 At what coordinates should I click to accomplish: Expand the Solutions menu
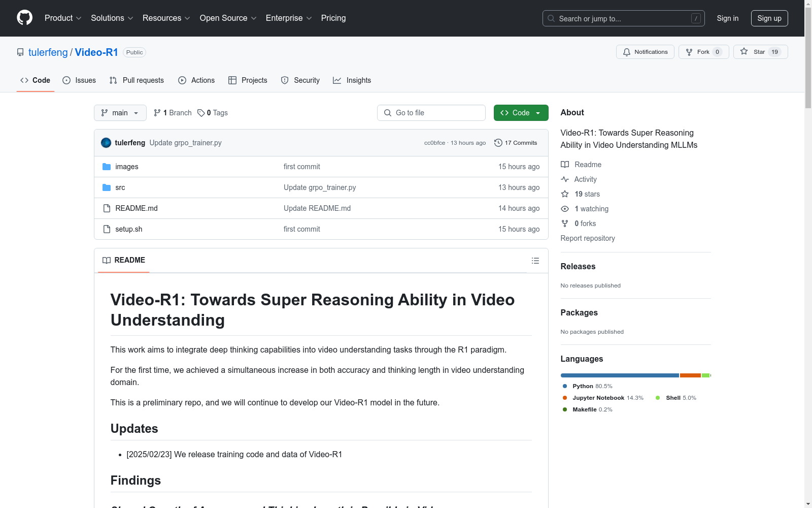click(x=112, y=18)
